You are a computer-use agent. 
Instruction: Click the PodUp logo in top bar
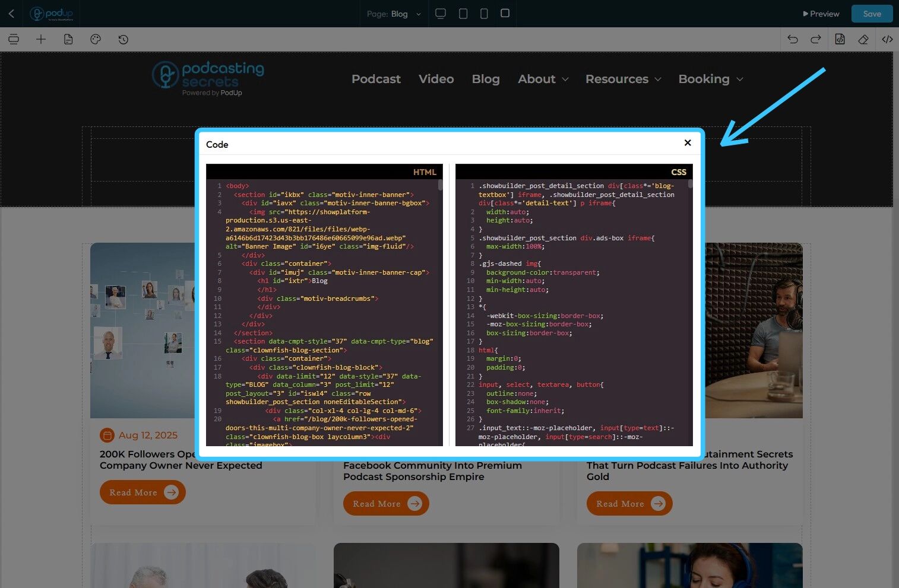[52, 14]
